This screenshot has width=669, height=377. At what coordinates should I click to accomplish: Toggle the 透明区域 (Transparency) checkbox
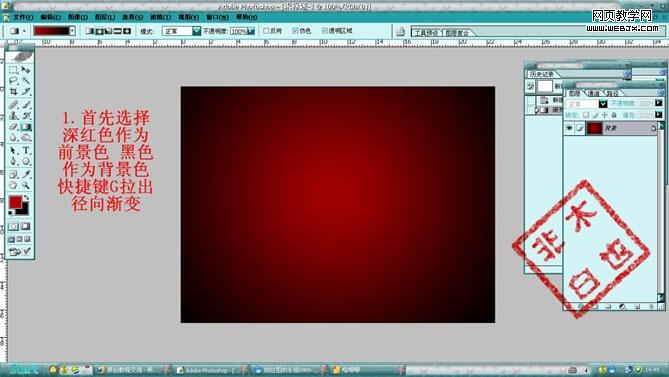[325, 31]
